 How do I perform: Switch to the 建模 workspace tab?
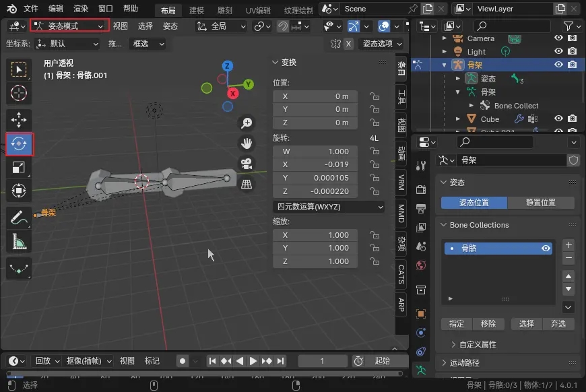[196, 10]
